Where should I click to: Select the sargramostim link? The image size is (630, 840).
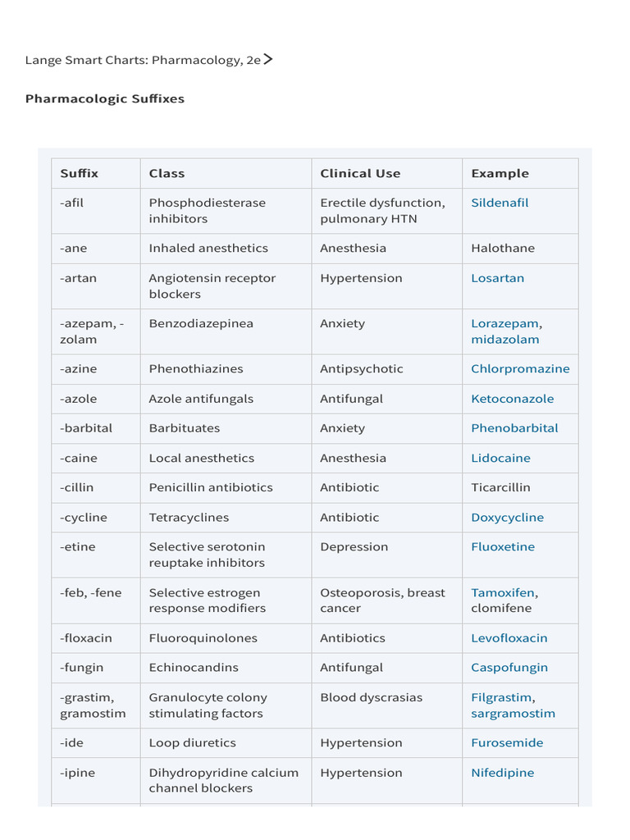coord(513,713)
